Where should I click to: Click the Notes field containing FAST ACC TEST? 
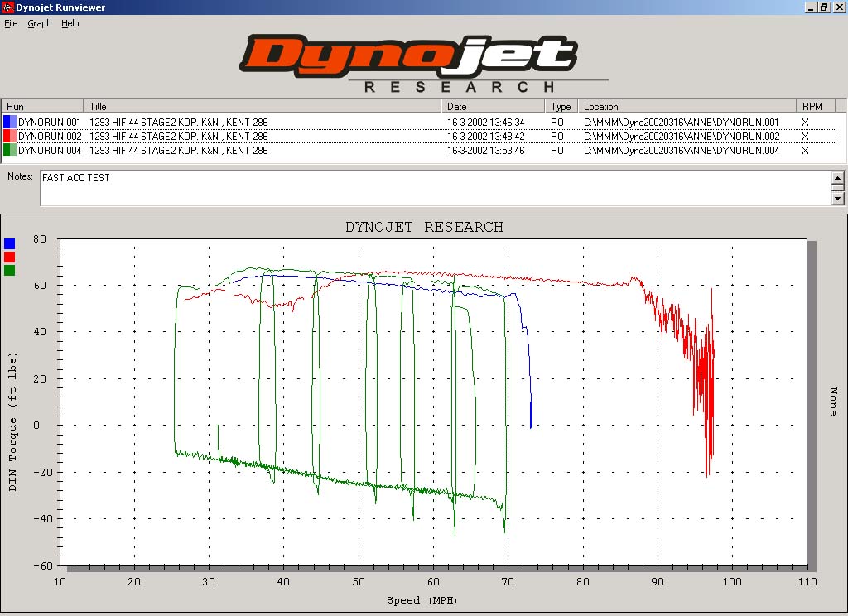pyautogui.click(x=436, y=188)
